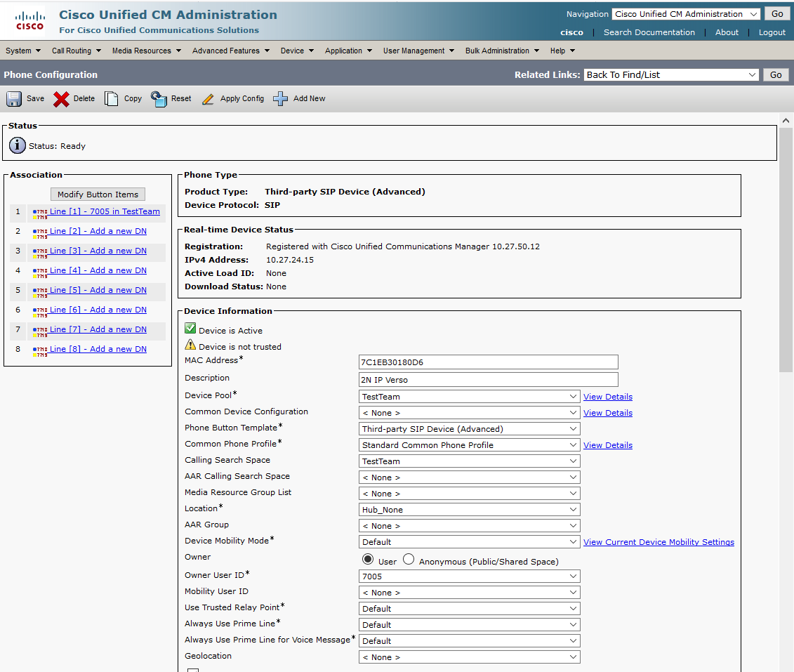
Task: Select Anonymous (Public/Shared Space) radio button
Action: (409, 559)
